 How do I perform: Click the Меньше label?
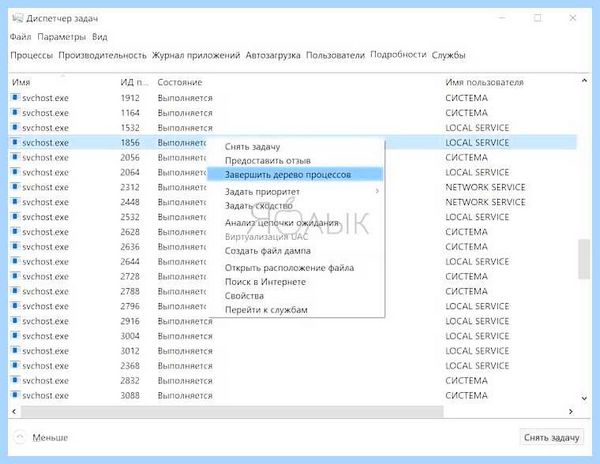point(50,437)
